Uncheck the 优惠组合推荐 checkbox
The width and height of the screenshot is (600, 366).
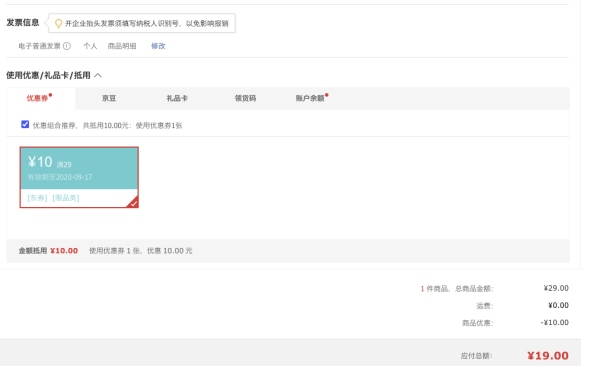pyautogui.click(x=25, y=124)
